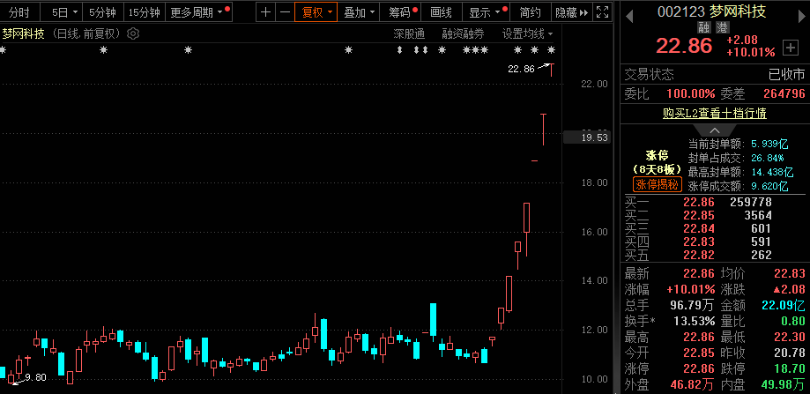The width and height of the screenshot is (811, 395).
Task: Click the event star marker above latest candle
Action: pos(551,50)
